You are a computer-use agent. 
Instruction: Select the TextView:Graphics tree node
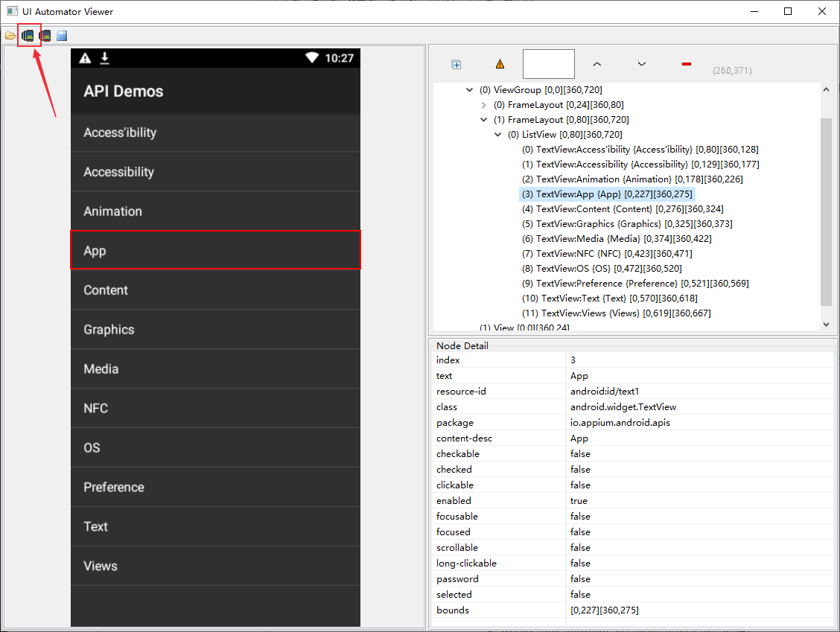[627, 224]
